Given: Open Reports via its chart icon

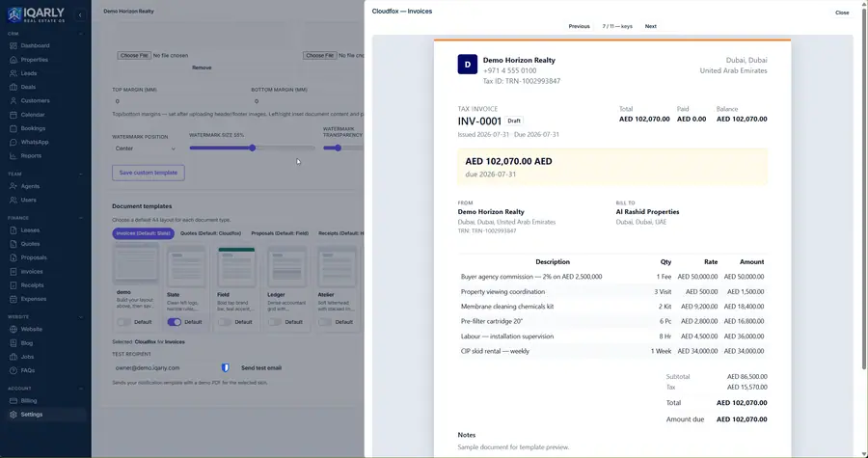Looking at the screenshot, I should click(x=14, y=156).
